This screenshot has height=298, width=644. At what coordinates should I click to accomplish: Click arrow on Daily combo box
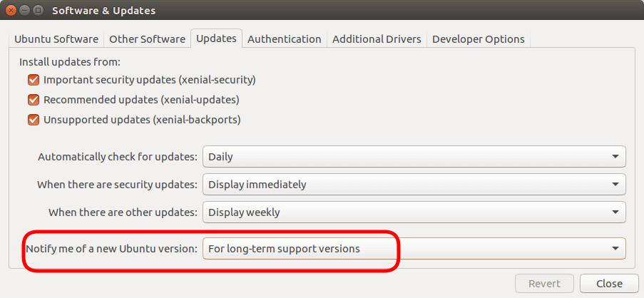pyautogui.click(x=615, y=156)
